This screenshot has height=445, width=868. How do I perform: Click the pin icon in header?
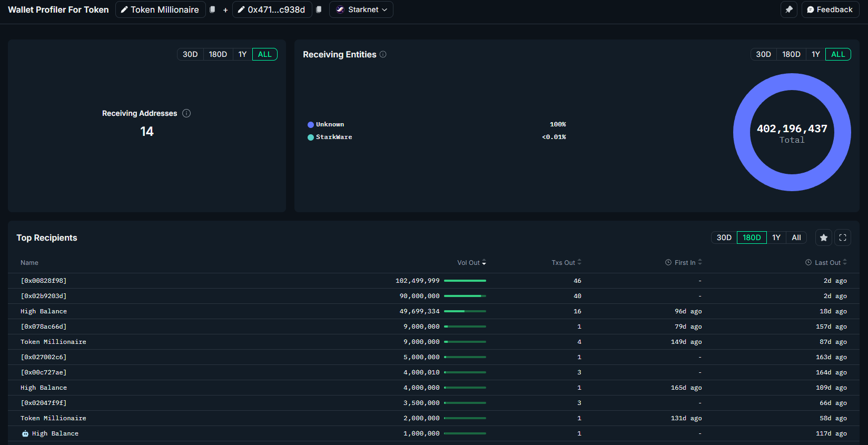pyautogui.click(x=788, y=9)
